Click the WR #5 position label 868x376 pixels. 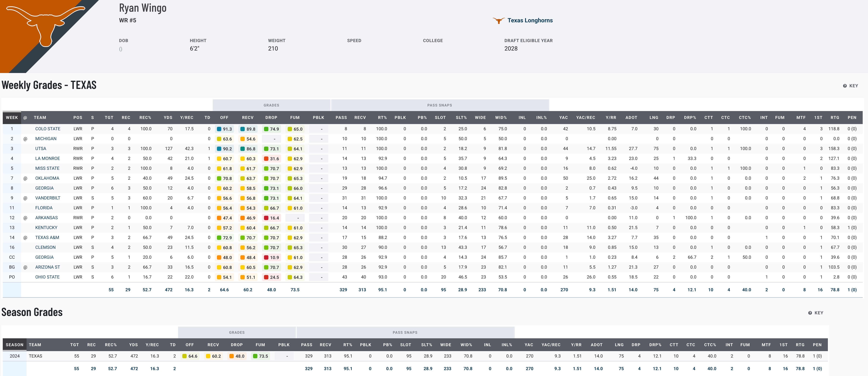coord(128,20)
